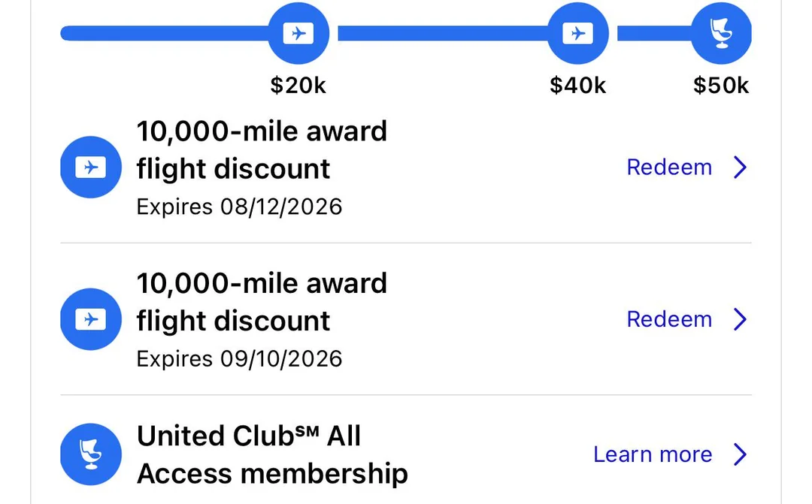The image size is (812, 504).
Task: Open United Club All Access membership title
Action: tap(271, 454)
